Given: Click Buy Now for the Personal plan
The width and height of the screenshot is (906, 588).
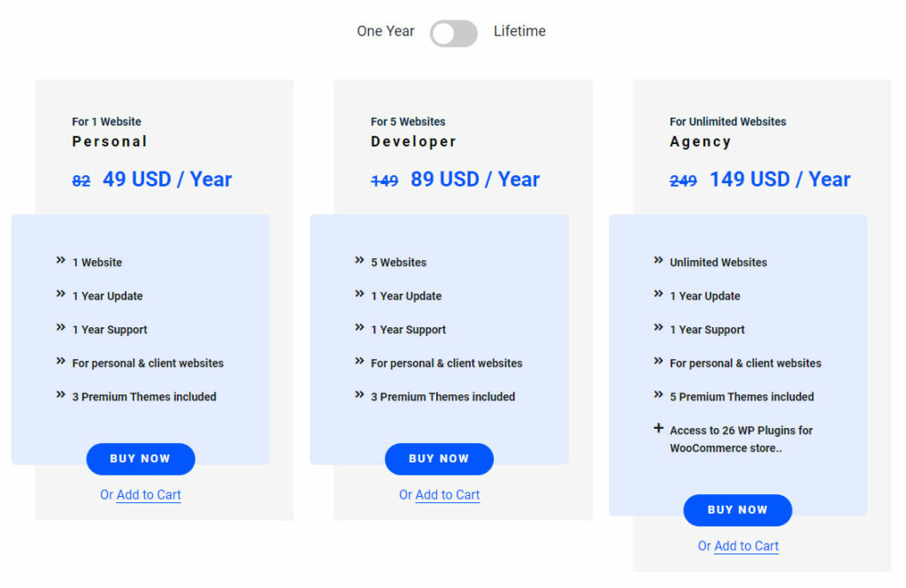Looking at the screenshot, I should [x=141, y=459].
